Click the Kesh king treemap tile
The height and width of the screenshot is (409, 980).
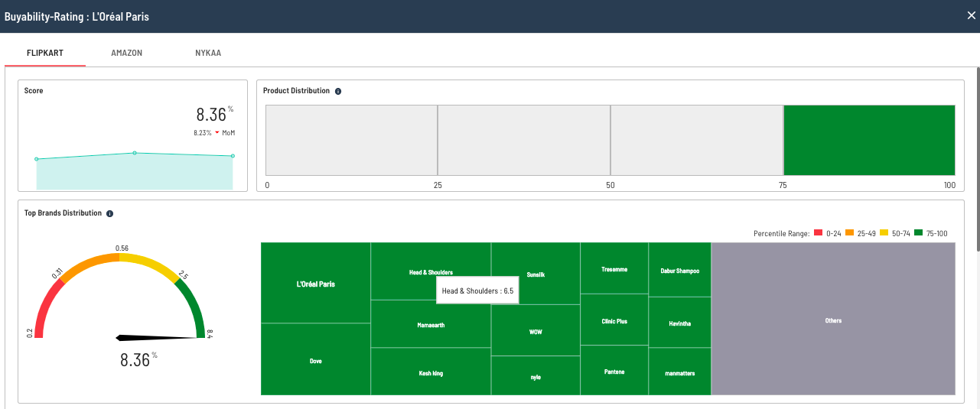431,372
